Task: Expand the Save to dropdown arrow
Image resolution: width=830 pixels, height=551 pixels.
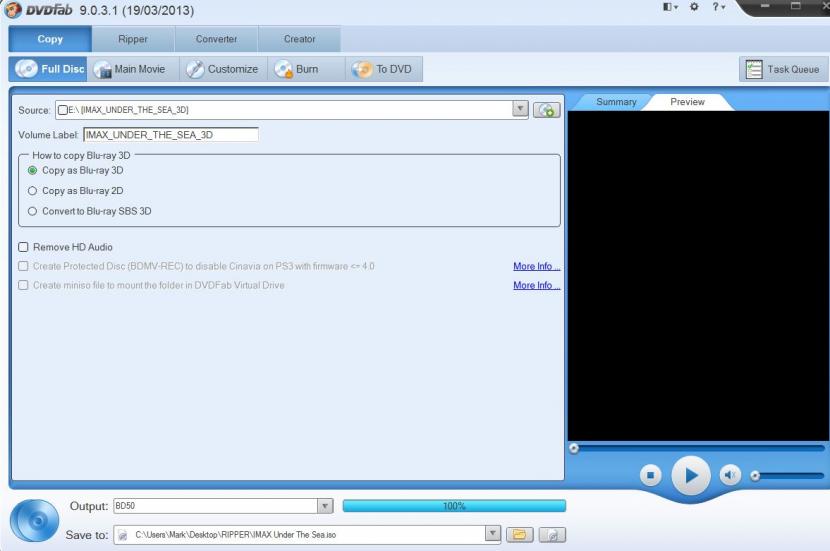Action: tap(493, 534)
